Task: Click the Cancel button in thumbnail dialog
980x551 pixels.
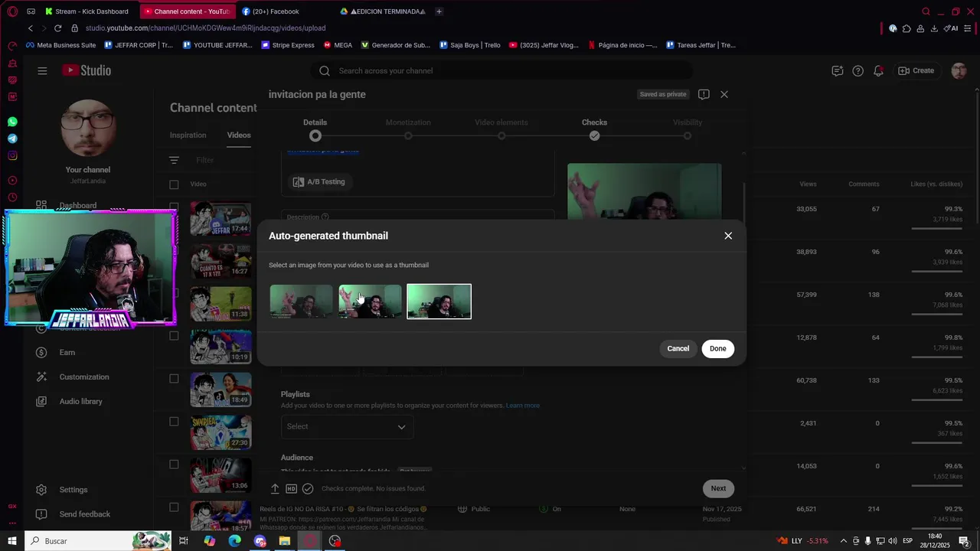Action: point(678,348)
